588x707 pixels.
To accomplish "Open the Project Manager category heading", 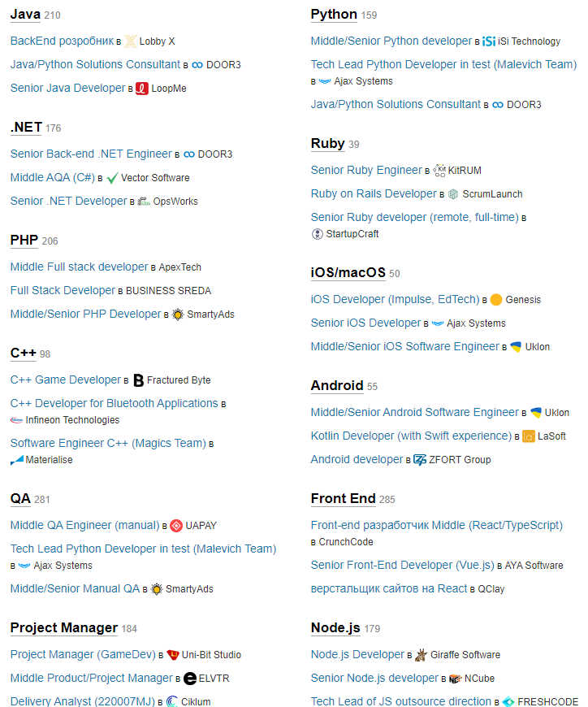I will [64, 627].
